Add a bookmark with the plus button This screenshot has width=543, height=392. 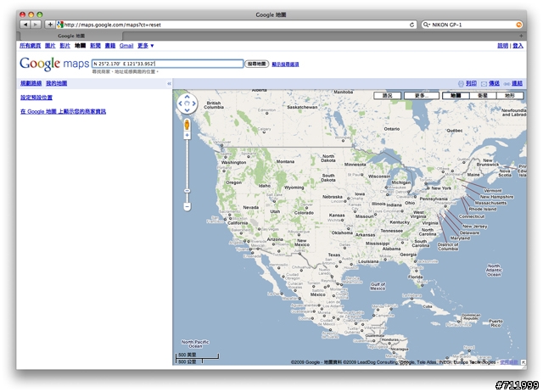[50, 25]
